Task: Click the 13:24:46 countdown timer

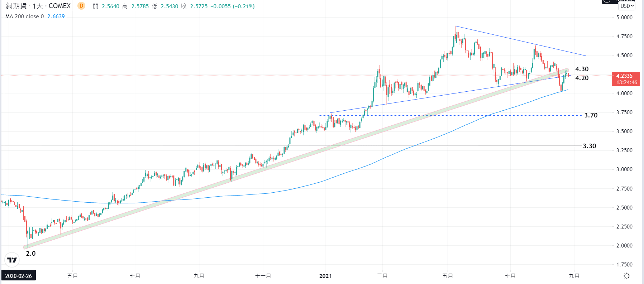Action: pos(627,82)
